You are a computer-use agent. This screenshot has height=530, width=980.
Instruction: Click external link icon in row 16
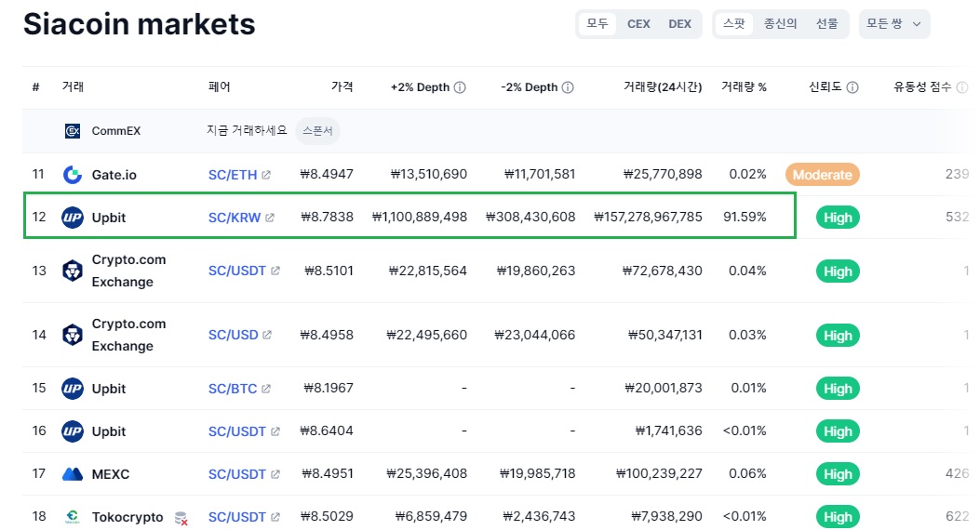click(x=275, y=431)
